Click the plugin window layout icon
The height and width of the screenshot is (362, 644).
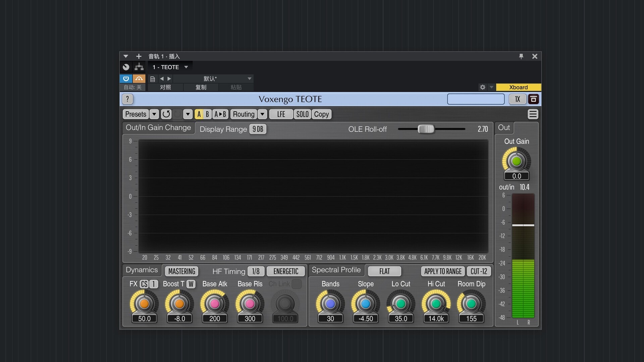pyautogui.click(x=533, y=99)
